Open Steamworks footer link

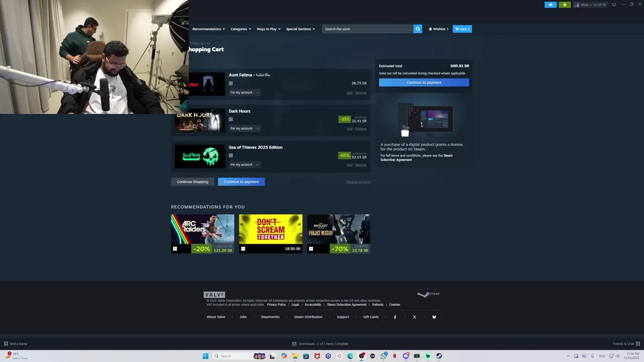(270, 317)
